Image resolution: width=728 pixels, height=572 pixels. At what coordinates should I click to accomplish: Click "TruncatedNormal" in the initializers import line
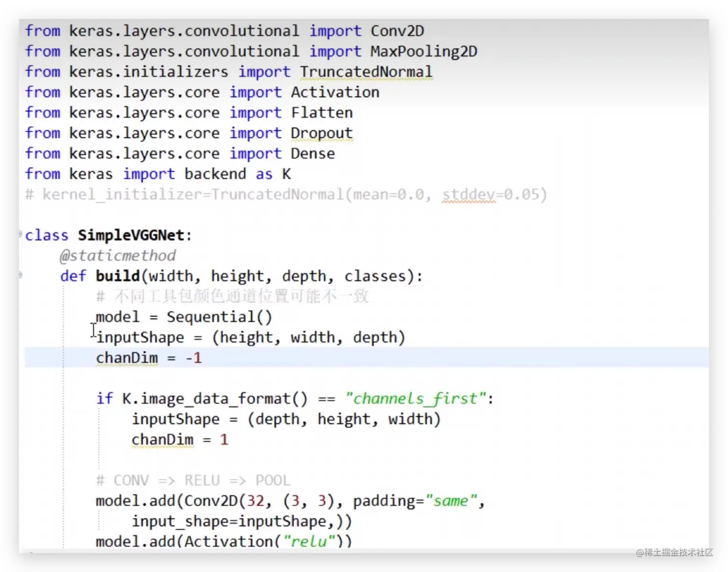[366, 72]
